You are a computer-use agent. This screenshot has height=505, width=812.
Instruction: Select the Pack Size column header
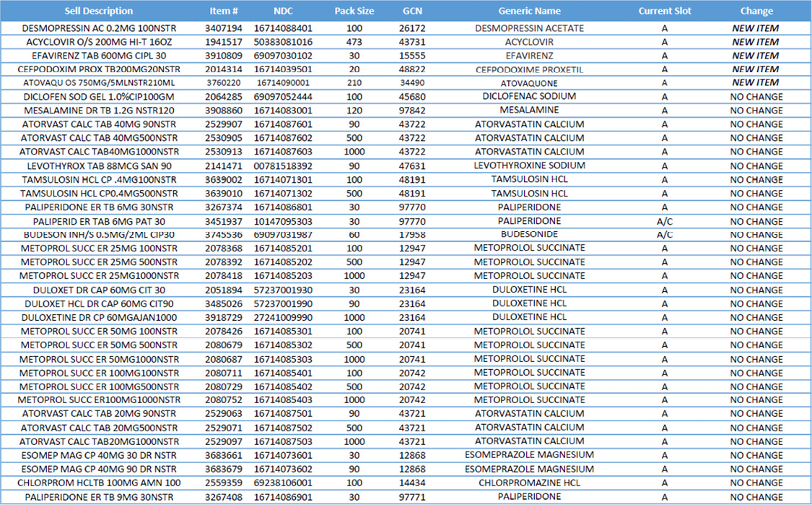[x=354, y=11]
